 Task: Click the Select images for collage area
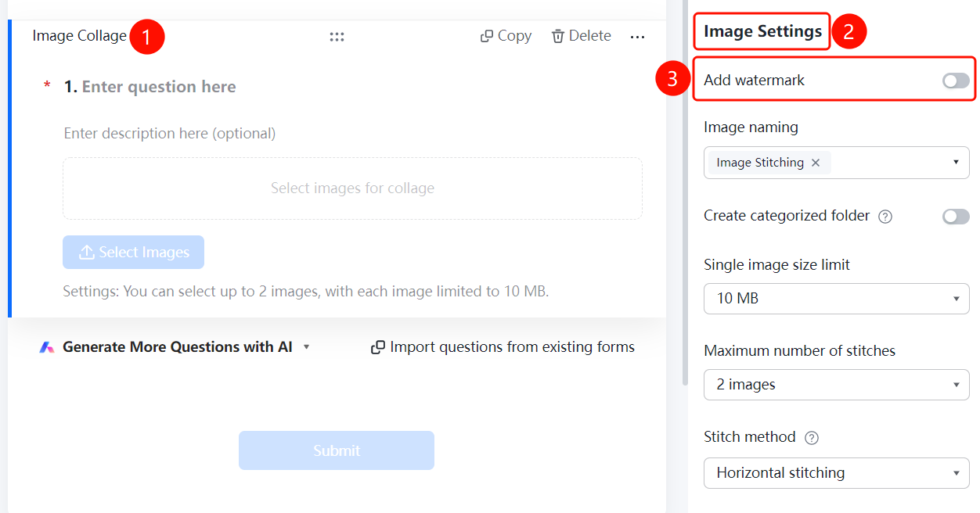pos(353,188)
